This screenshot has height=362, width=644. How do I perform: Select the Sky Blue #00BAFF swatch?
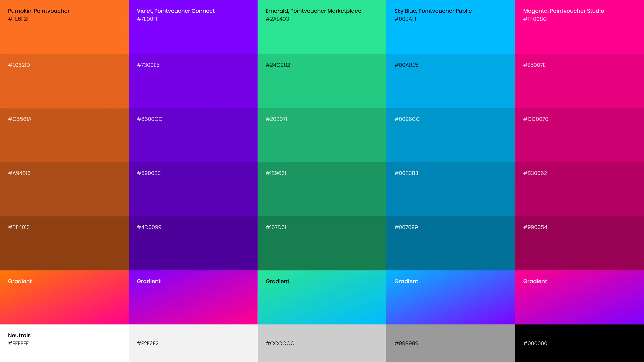pyautogui.click(x=451, y=27)
